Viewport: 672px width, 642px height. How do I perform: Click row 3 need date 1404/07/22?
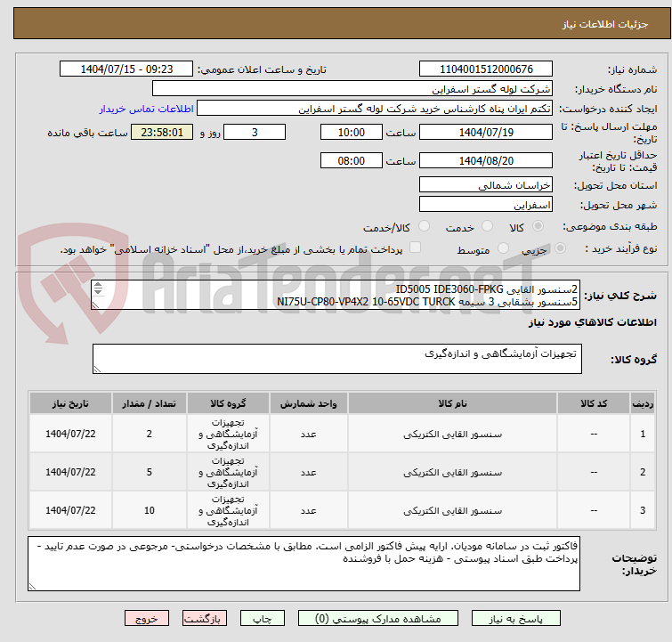(x=70, y=510)
